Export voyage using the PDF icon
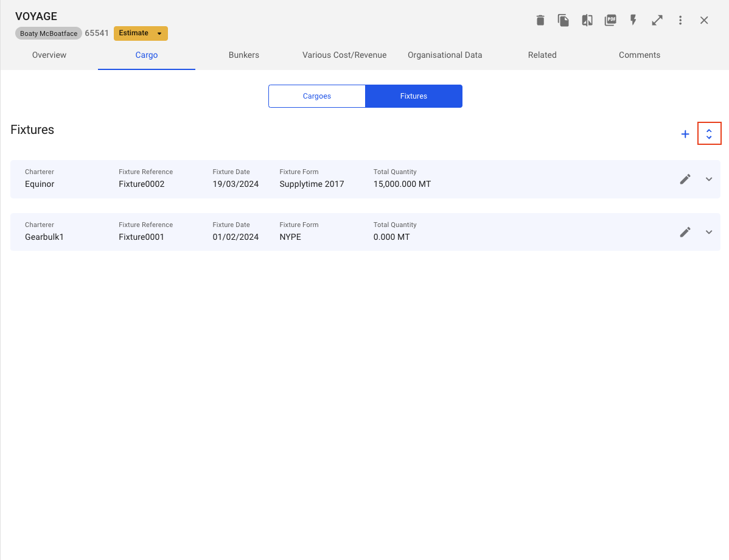The height and width of the screenshot is (560, 729). coord(610,21)
